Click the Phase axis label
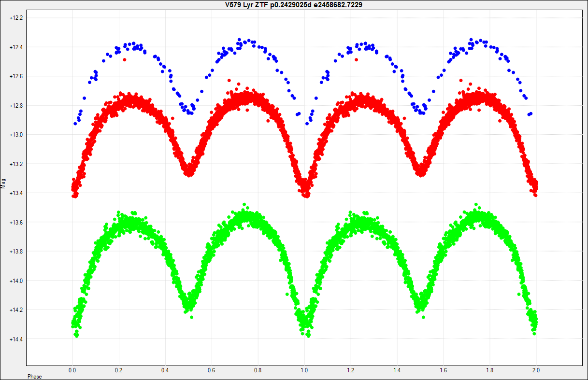This screenshot has height=380, width=588. click(34, 376)
